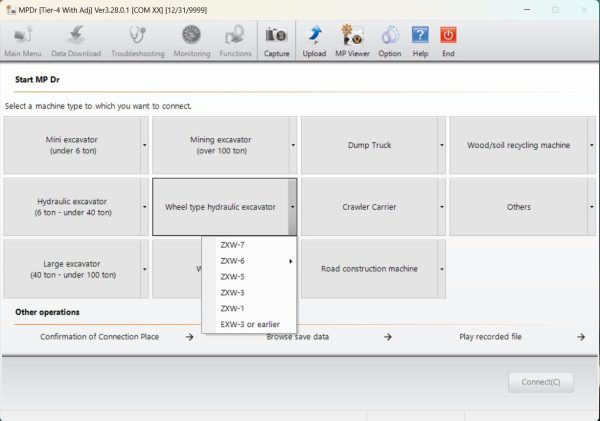Viewport: 600px width, 421px height.
Task: Open the Troubleshooting stethoscope icon
Action: pos(138,41)
